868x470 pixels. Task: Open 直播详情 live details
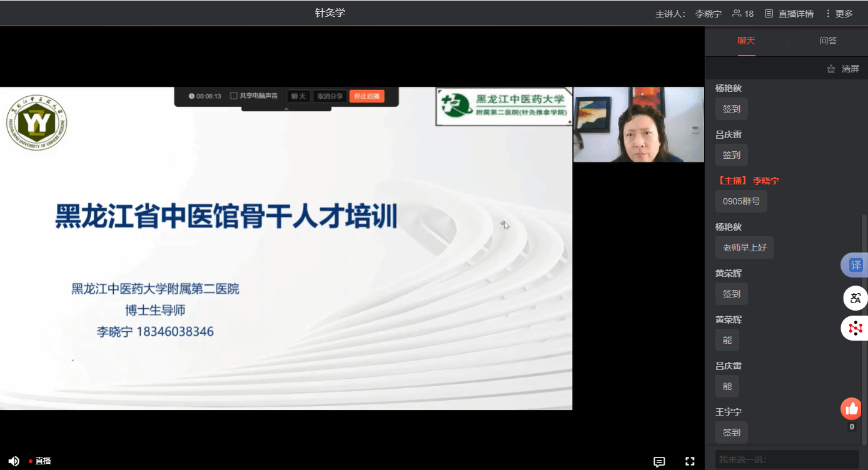tap(789, 13)
